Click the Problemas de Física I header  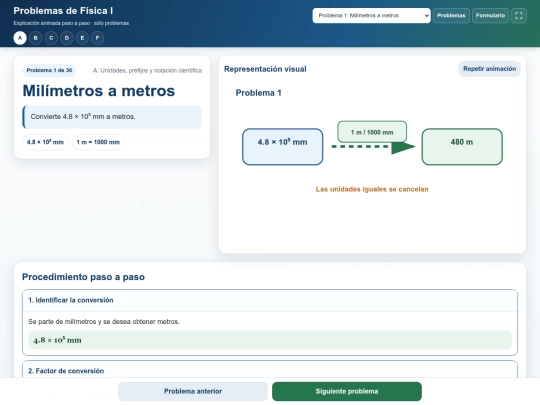point(63,11)
